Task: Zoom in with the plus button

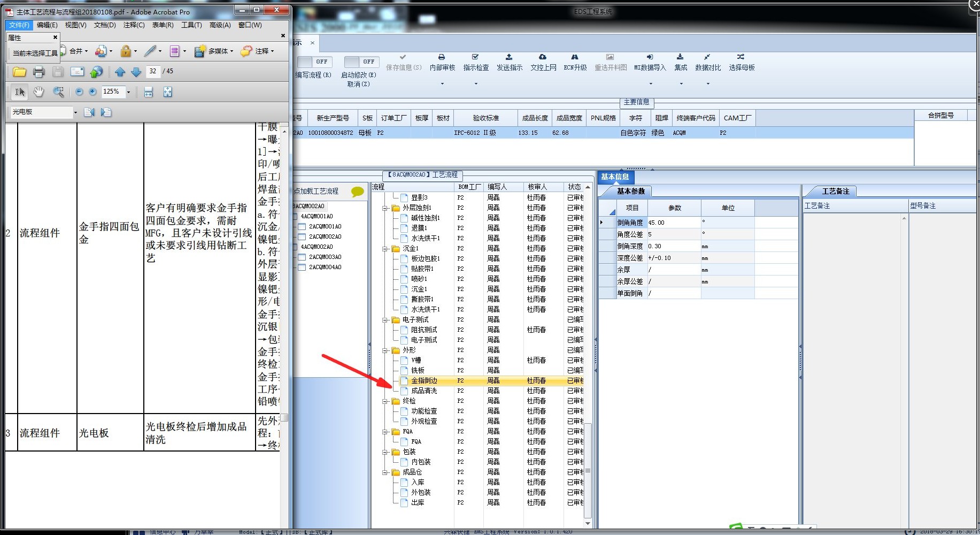Action: coord(92,92)
